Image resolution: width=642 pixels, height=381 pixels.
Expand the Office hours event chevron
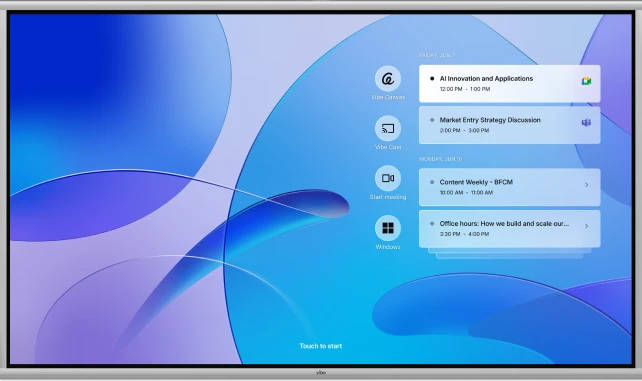click(587, 226)
